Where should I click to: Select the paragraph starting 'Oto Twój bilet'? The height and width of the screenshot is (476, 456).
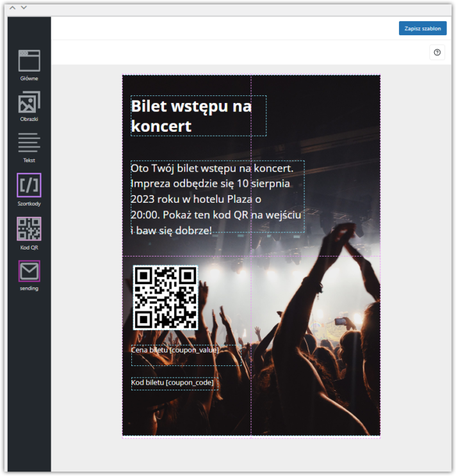pyautogui.click(x=218, y=196)
